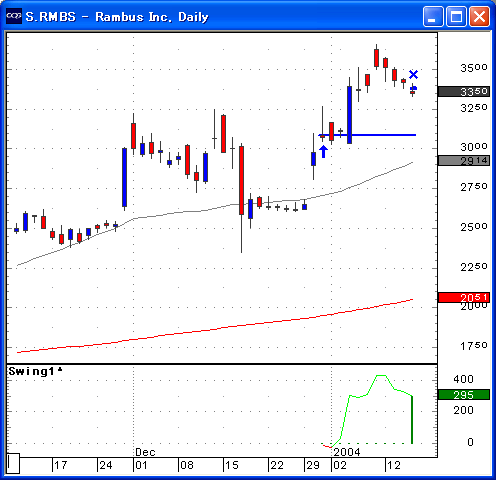
Task: Click the 3500 price axis label
Action: (x=474, y=68)
